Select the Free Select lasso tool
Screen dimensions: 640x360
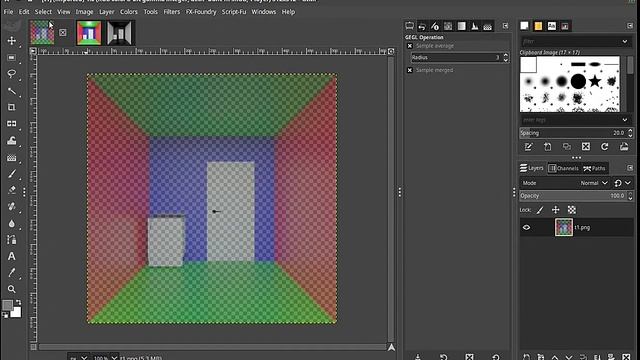point(11,74)
